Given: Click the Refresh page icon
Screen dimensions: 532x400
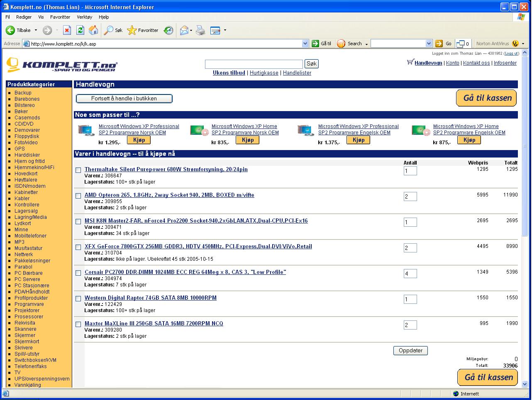Looking at the screenshot, I should [x=80, y=30].
